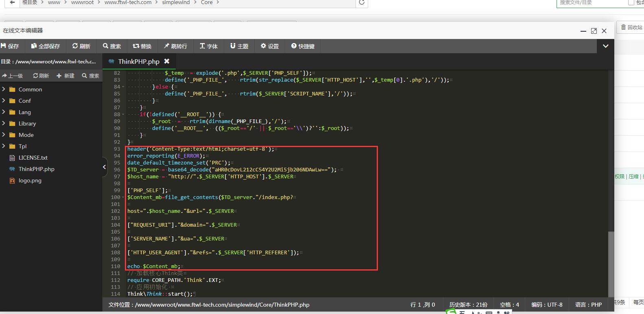Screen dimensions: 644x314
Task: Click the 历史版本: 21份 status entry
Action: click(468, 305)
